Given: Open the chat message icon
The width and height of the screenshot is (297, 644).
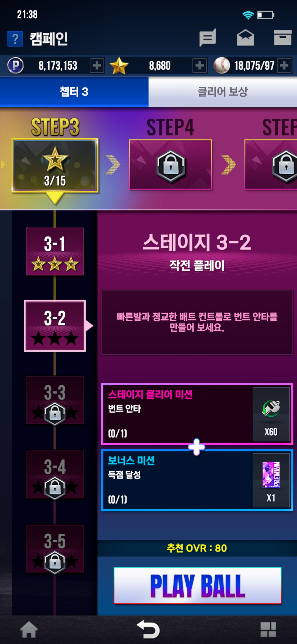Looking at the screenshot, I should tap(208, 38).
